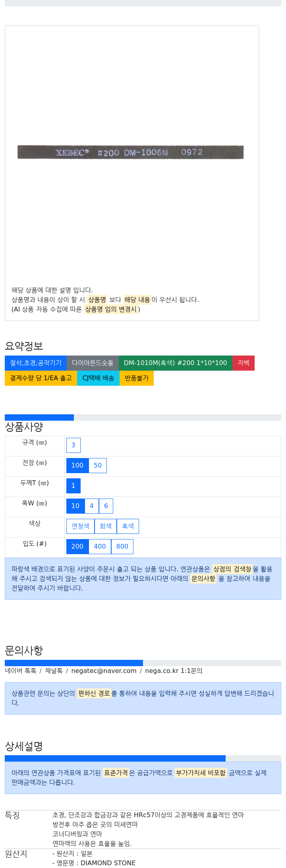Select 전장 length 100
The width and height of the screenshot is (286, 868).
[x=77, y=465]
